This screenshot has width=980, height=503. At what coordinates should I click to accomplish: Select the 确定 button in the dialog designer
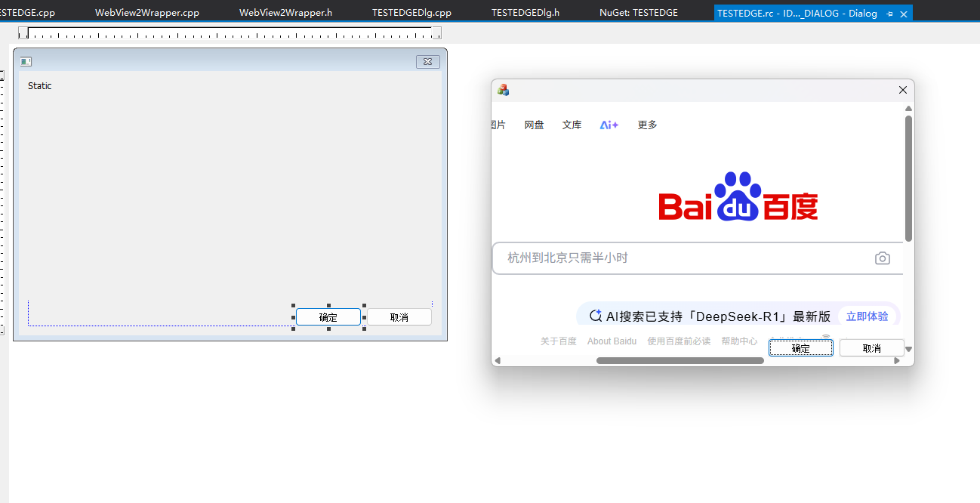pyautogui.click(x=328, y=317)
